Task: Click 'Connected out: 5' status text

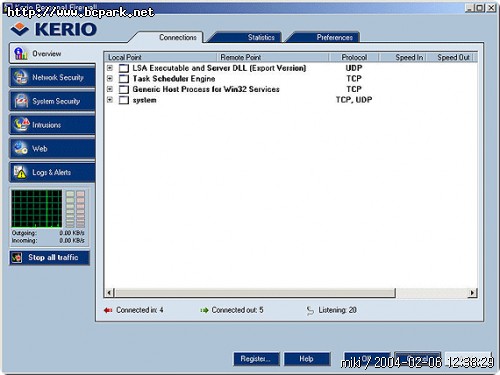Action: 237,310
